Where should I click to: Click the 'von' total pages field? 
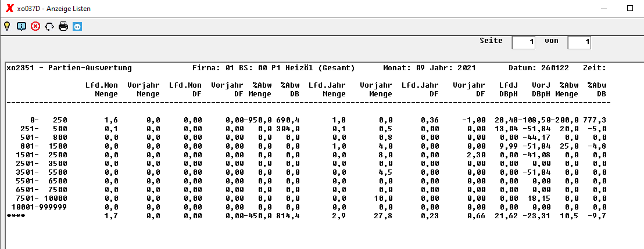(579, 42)
